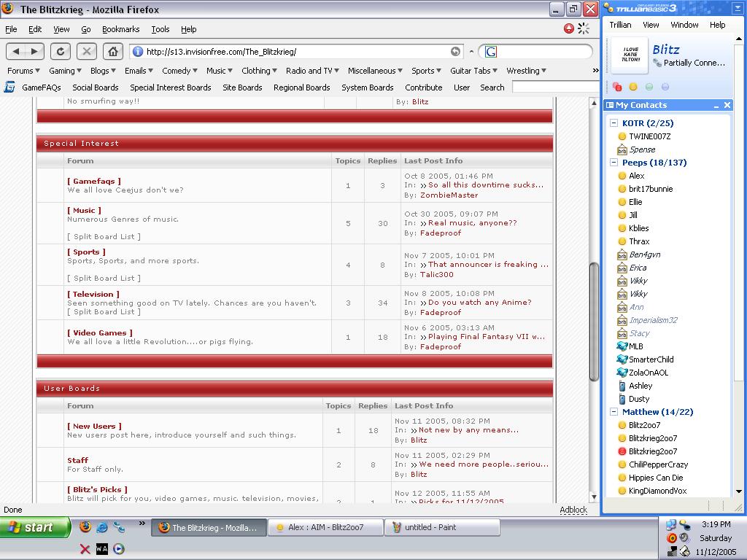The width and height of the screenshot is (747, 560).
Task: Switch to the untitled - Paint taskbar window
Action: point(443,527)
